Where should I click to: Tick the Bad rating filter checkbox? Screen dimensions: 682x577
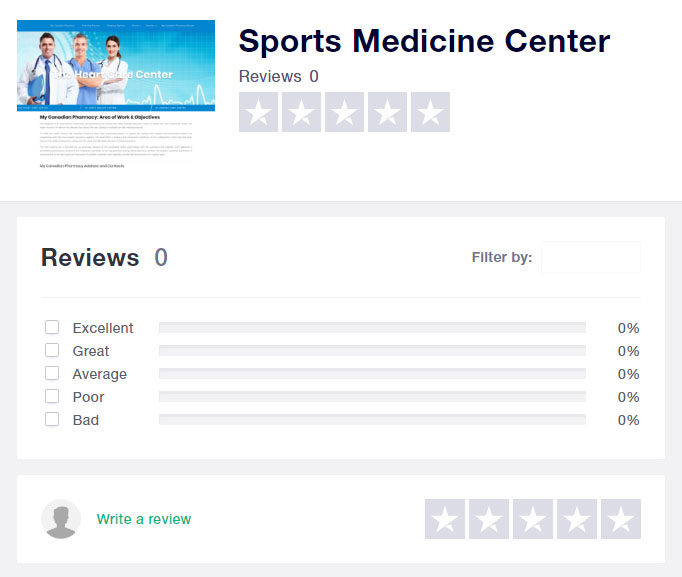[x=52, y=420]
